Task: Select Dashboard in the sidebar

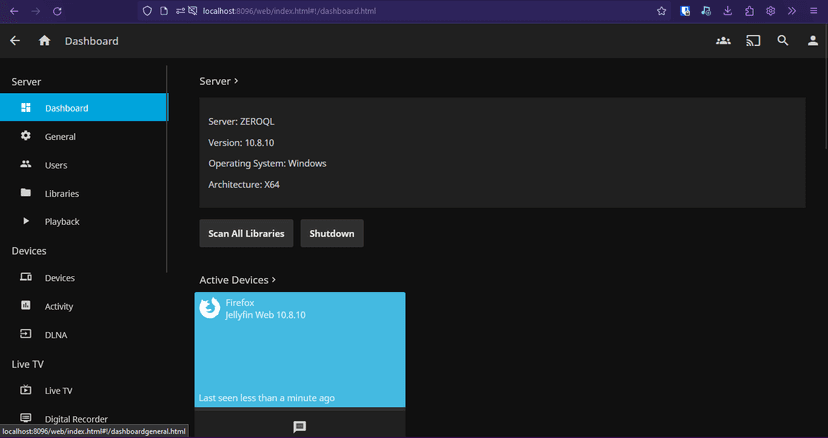Action: [x=66, y=108]
